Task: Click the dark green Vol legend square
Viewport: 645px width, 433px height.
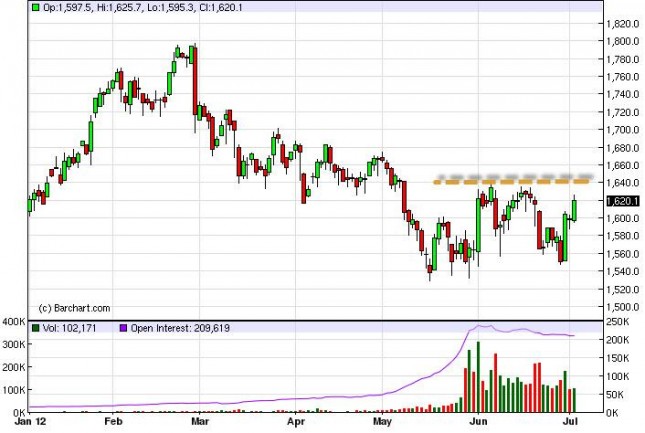Action: coord(36,328)
